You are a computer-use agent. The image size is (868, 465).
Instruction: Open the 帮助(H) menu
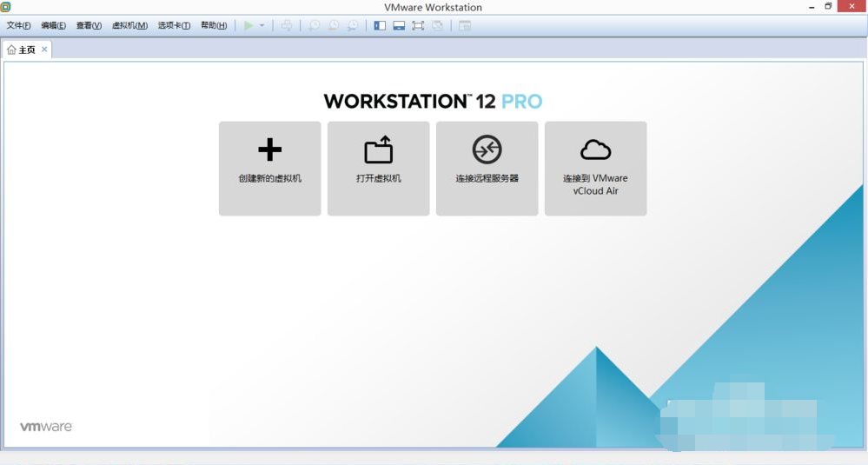point(214,25)
